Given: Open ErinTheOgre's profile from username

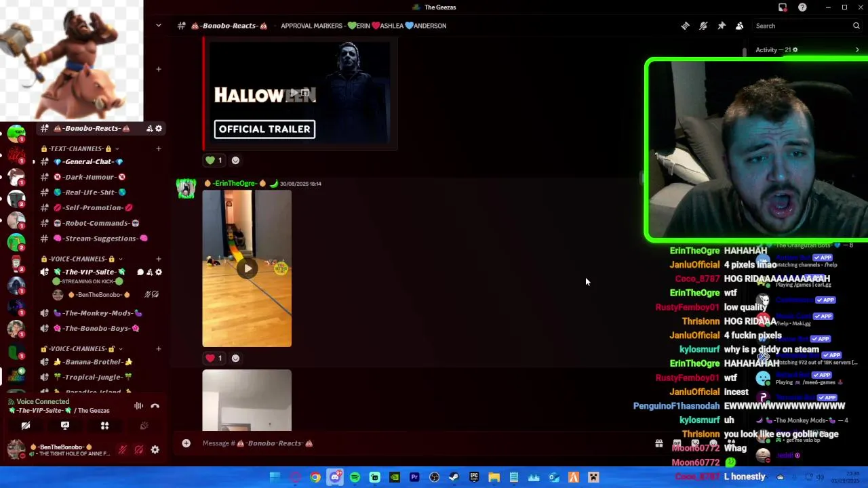Looking at the screenshot, I should (235, 184).
